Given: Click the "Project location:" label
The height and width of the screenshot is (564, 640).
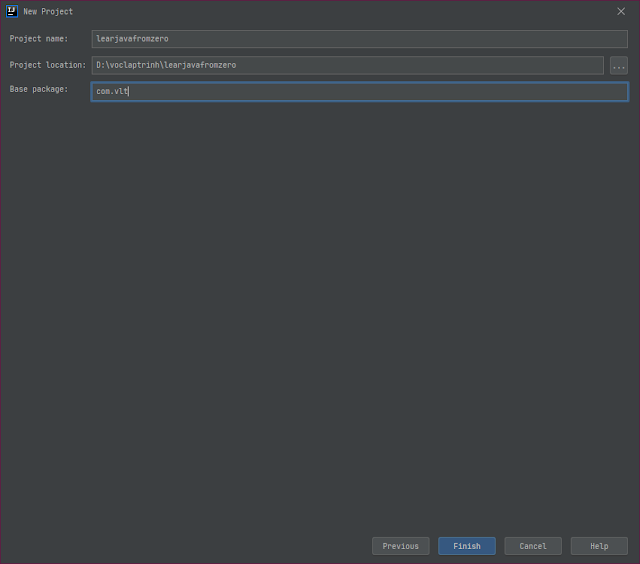Looking at the screenshot, I should tap(48, 65).
